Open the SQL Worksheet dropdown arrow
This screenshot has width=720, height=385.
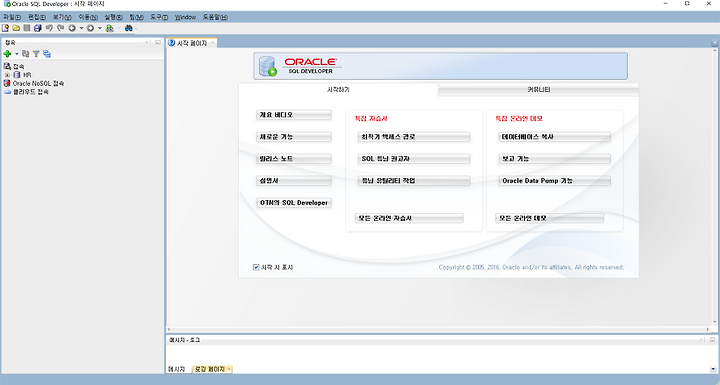tap(118, 28)
